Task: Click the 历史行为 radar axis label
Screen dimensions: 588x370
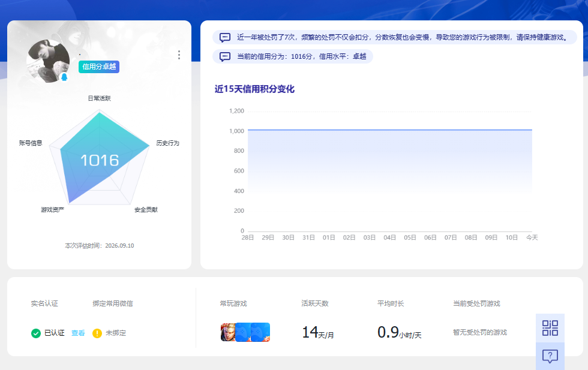Action: tap(167, 143)
